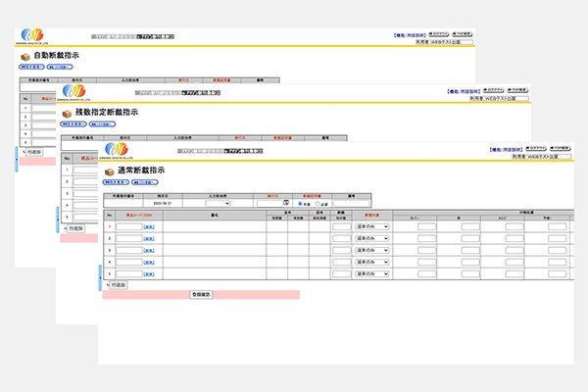Open the 入力担当者 dropdown in the 通常断裁指示 header

pos(218,203)
